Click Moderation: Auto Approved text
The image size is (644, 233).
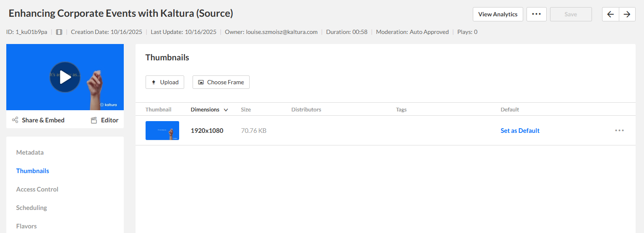(412, 32)
